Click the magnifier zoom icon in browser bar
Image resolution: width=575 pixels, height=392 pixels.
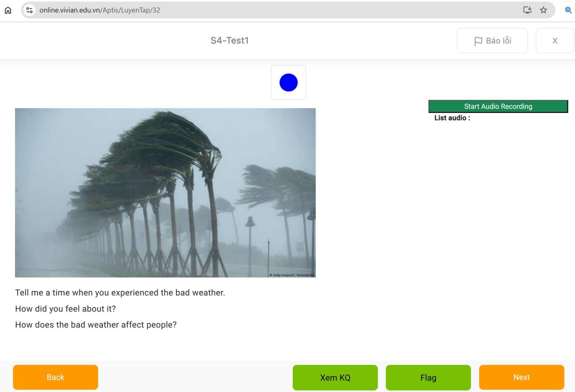pyautogui.click(x=568, y=10)
